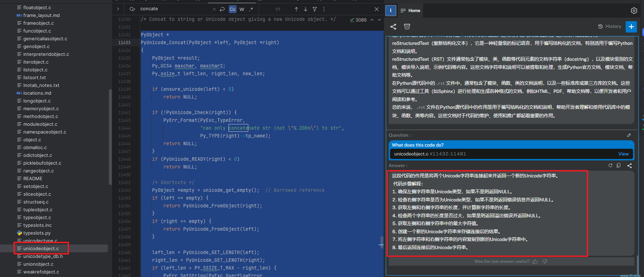Viewport: 644px width, 277px height.
Task: Open floatobject.c in the file tree
Action: 37,7
